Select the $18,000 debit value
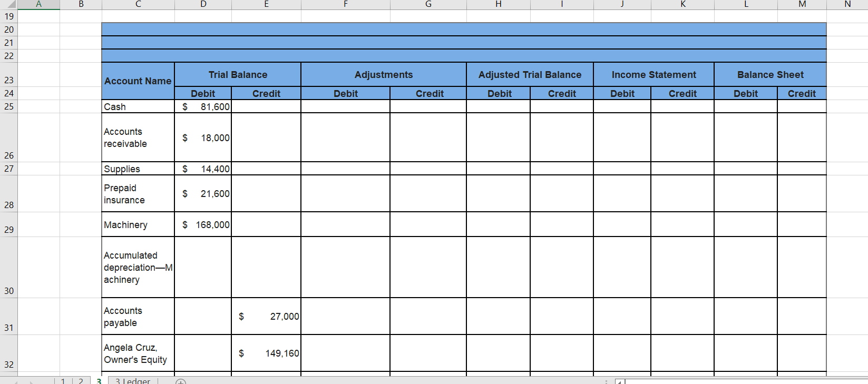Viewport: 868px width, 384px height. [x=203, y=137]
